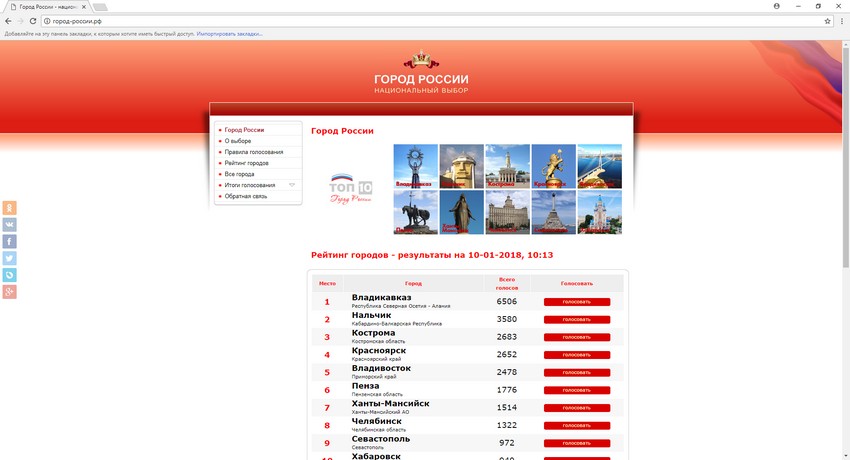Screen dimensions: 850x460
Task: Vote for Владикавказ with голосовать button
Action: click(576, 302)
